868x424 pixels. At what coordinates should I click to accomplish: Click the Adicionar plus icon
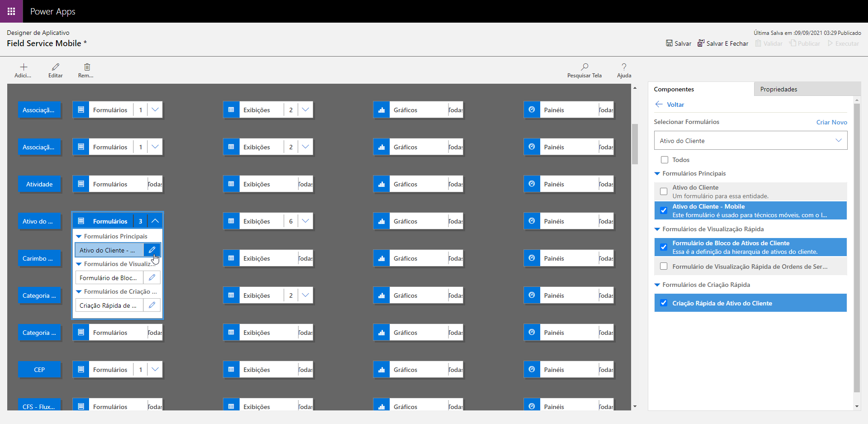(24, 67)
